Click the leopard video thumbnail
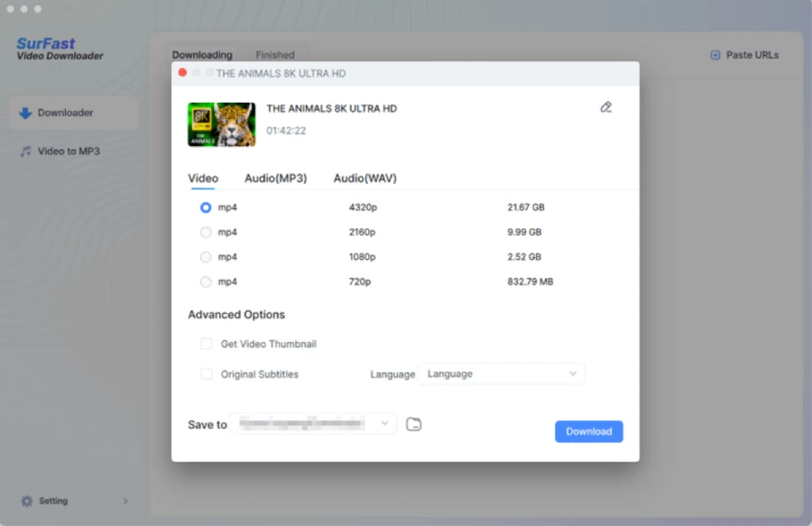This screenshot has width=812, height=526. pyautogui.click(x=222, y=125)
